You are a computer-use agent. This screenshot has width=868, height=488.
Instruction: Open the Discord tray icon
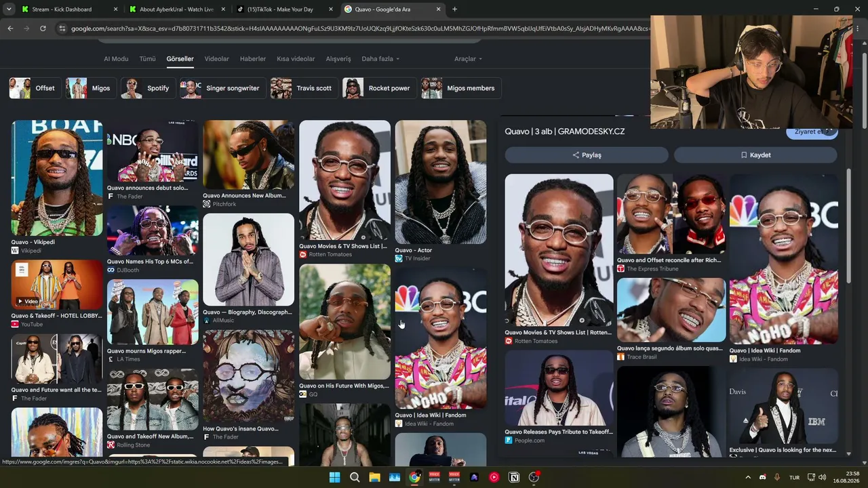763,477
